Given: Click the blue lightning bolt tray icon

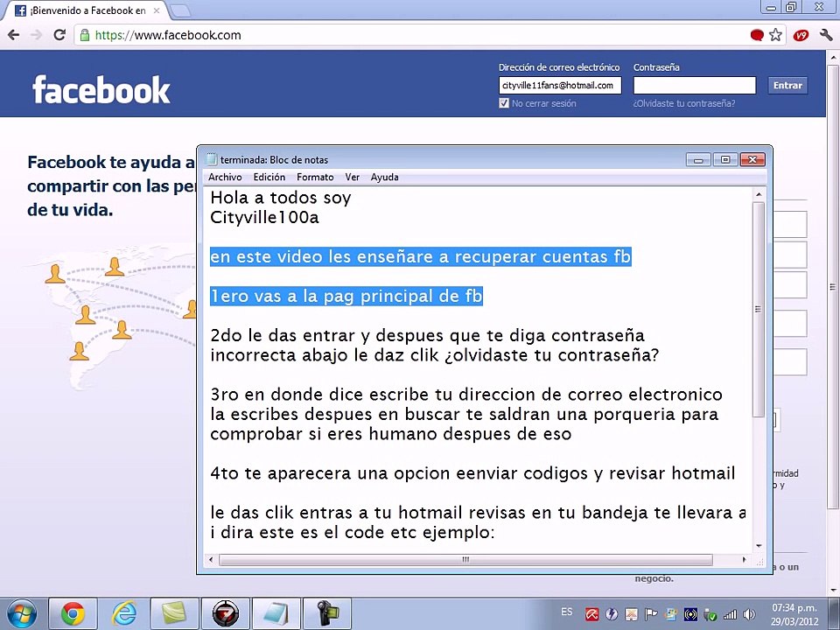Looking at the screenshot, I should 612,614.
